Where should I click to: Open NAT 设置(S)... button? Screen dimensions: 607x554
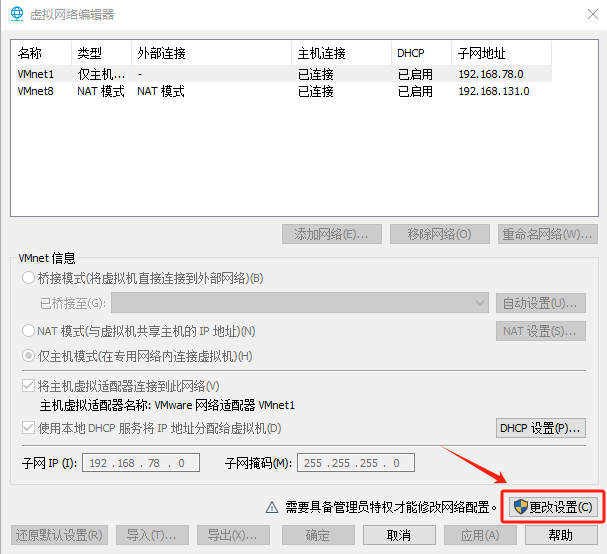[x=541, y=331]
